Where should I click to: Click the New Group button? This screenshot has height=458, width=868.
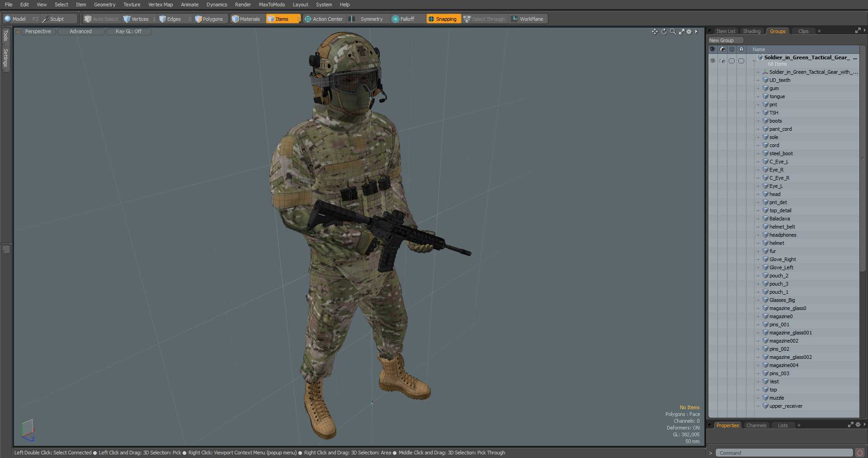coord(725,40)
